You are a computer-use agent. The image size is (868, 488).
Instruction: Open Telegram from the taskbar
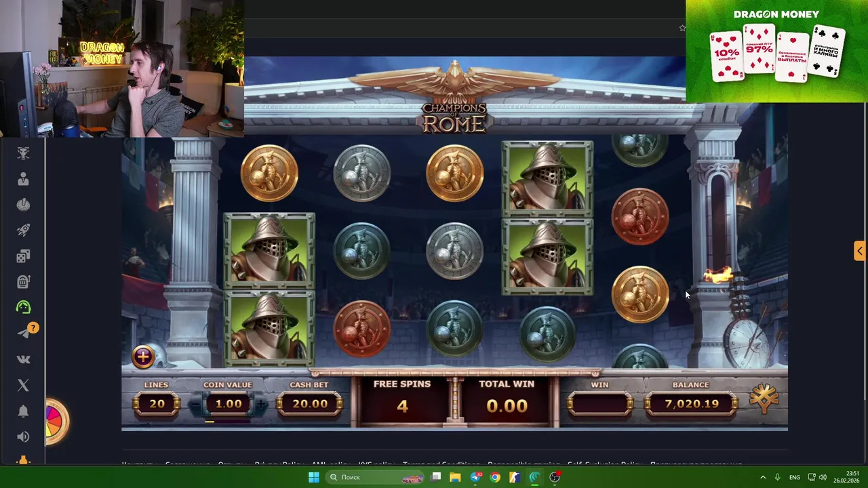click(475, 477)
